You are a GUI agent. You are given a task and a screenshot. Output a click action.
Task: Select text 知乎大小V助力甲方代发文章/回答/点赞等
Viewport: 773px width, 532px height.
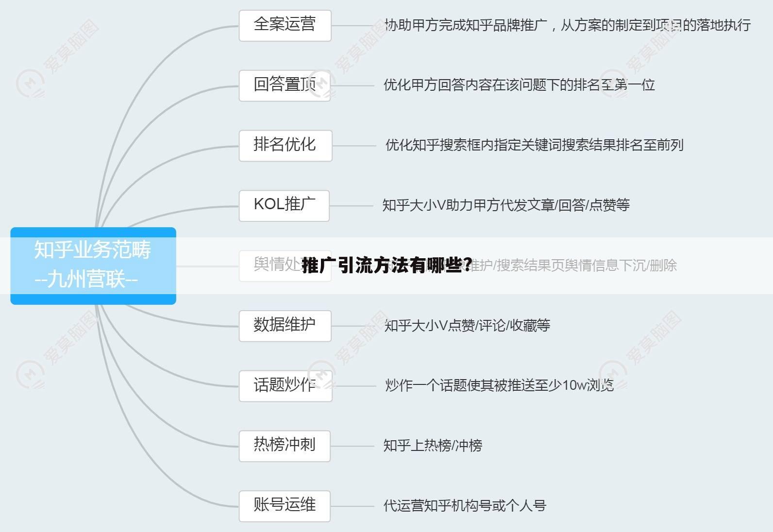[506, 205]
